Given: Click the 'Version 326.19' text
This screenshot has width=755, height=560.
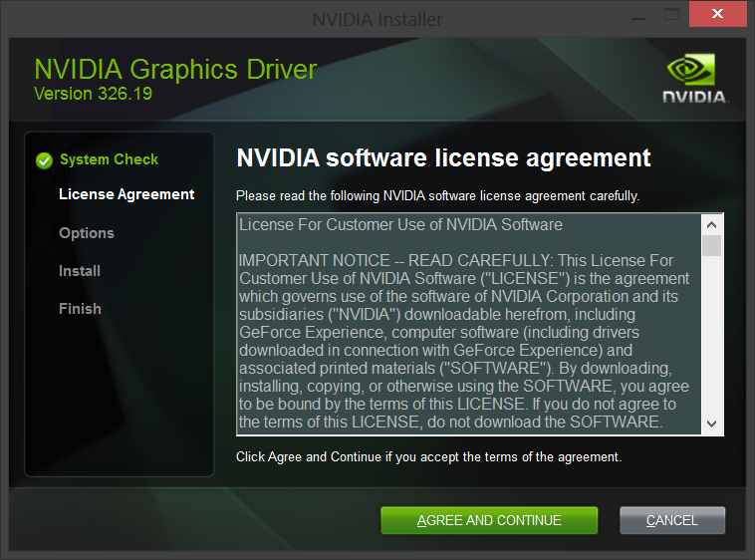Looking at the screenshot, I should (x=93, y=94).
